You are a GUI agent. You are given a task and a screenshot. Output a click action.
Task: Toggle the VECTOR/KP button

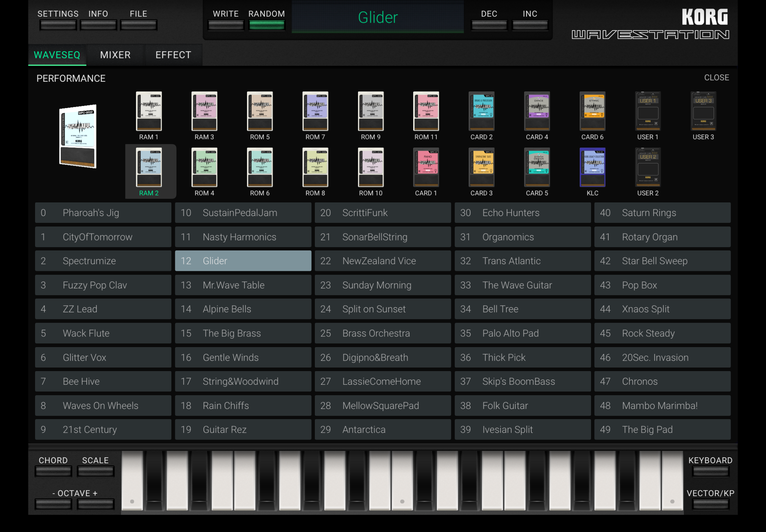point(710,504)
